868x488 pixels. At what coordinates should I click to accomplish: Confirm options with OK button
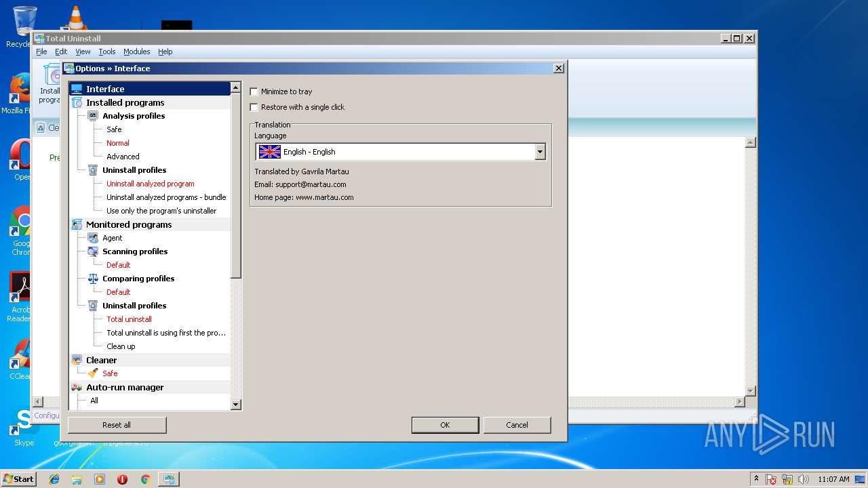coord(445,425)
